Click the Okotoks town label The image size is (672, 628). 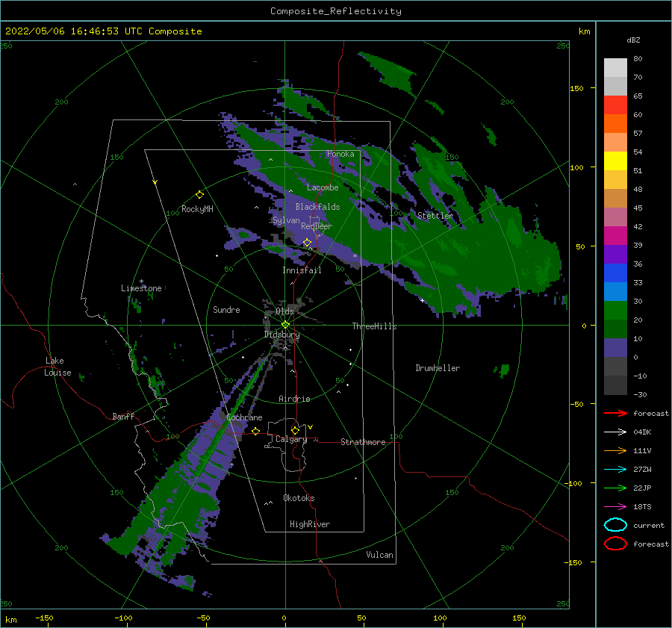tap(299, 499)
